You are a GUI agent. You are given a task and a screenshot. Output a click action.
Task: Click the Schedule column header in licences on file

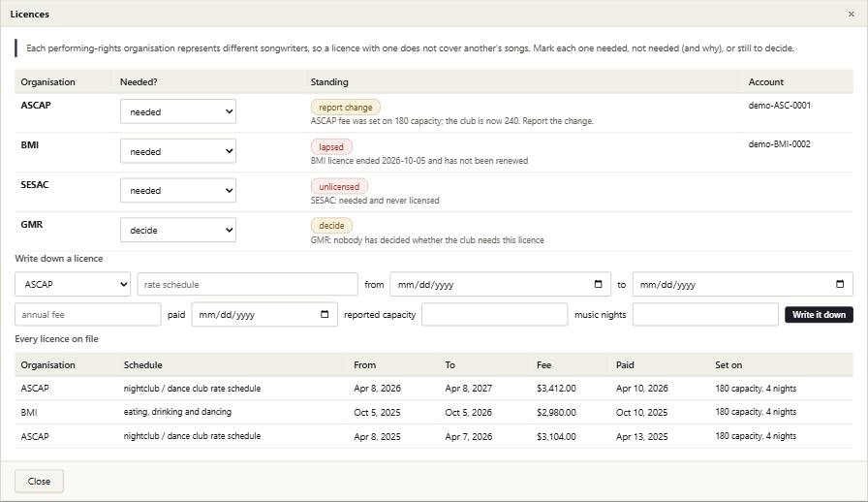pyautogui.click(x=142, y=365)
